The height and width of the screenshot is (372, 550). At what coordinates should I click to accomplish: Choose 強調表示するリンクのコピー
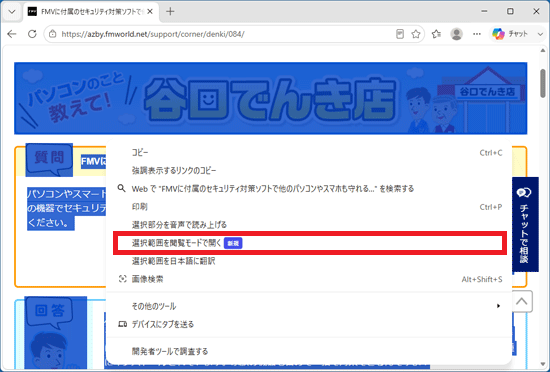[x=310, y=171]
